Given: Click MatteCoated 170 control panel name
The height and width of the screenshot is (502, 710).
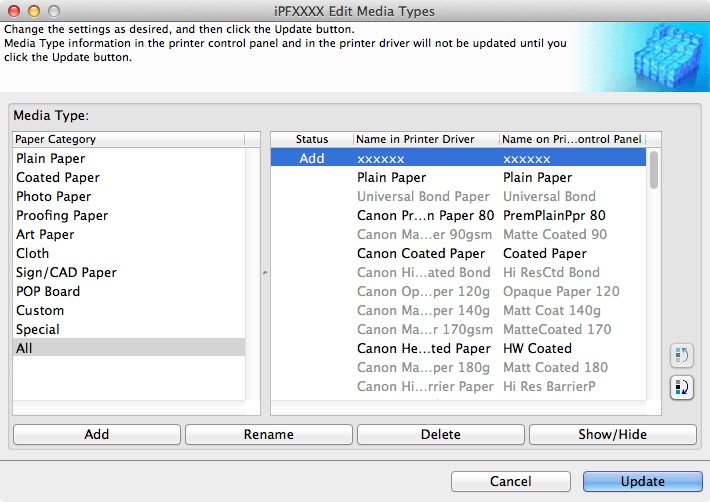Looking at the screenshot, I should (x=557, y=330).
